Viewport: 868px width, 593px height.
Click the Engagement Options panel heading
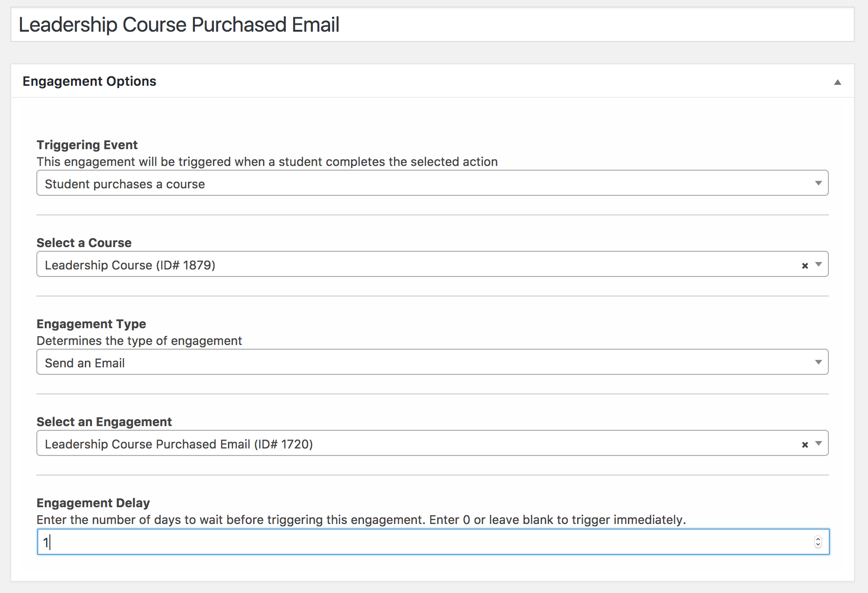pyautogui.click(x=90, y=81)
